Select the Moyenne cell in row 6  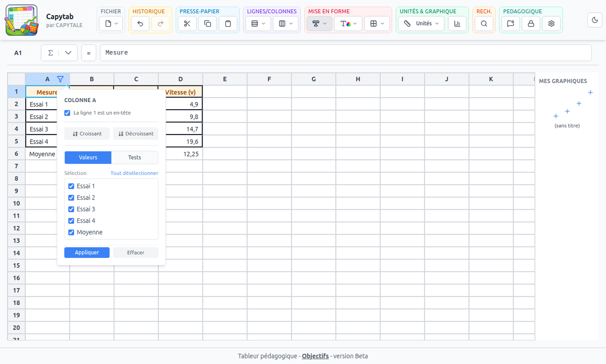click(x=42, y=154)
